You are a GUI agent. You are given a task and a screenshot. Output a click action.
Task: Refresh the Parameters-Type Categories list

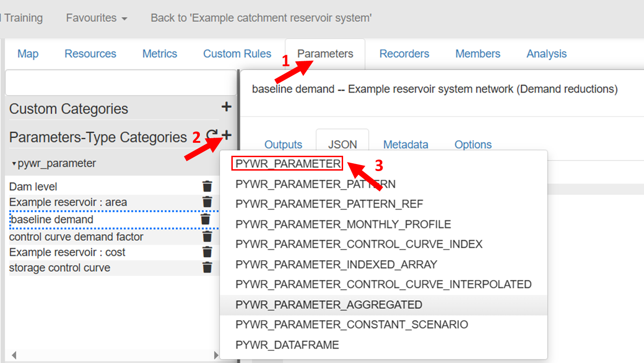tap(212, 135)
